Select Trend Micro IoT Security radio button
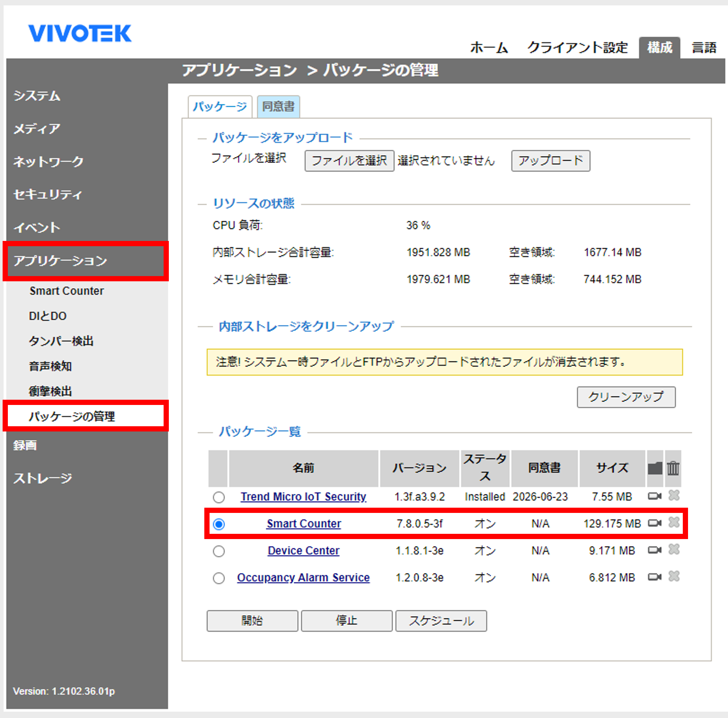This screenshot has height=718, width=728. pyautogui.click(x=219, y=497)
